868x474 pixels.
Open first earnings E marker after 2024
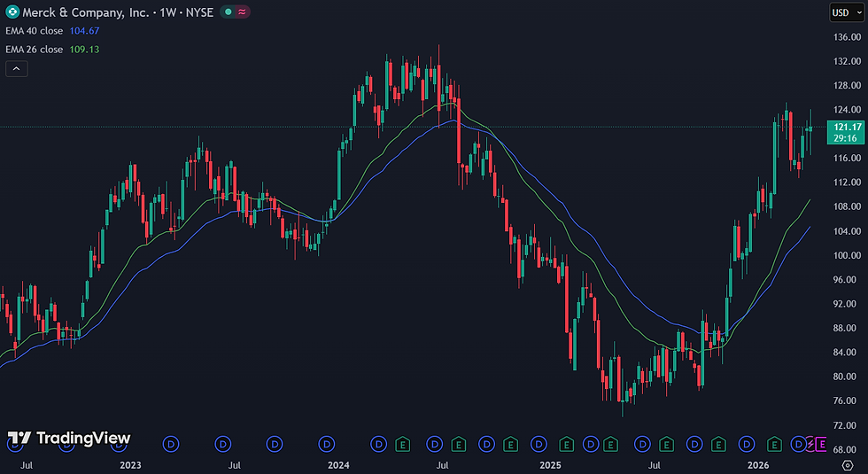click(403, 444)
